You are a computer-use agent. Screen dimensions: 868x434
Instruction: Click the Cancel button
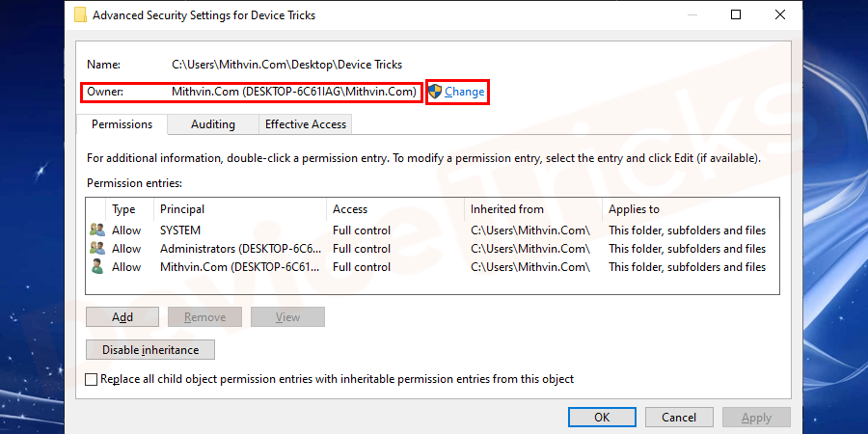pyautogui.click(x=679, y=418)
